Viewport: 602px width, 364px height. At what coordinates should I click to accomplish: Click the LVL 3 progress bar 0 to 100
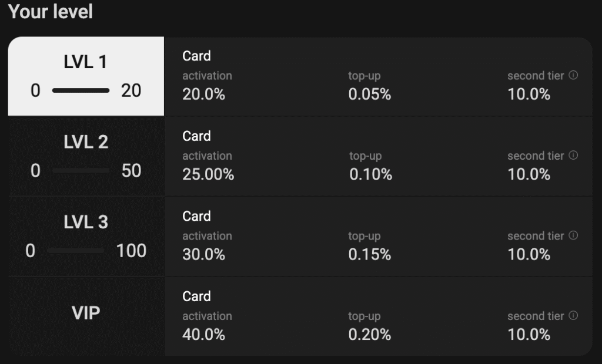pos(76,251)
